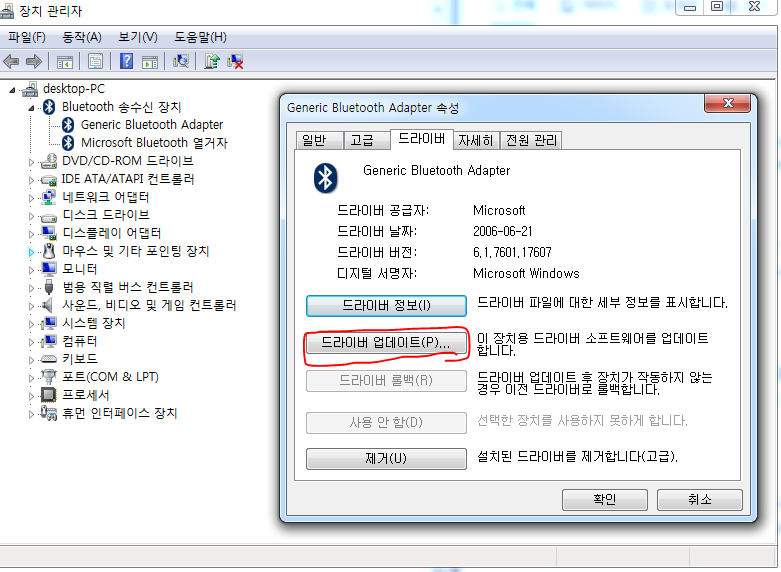Click the 디스크 드라이브 icon

pyautogui.click(x=49, y=216)
